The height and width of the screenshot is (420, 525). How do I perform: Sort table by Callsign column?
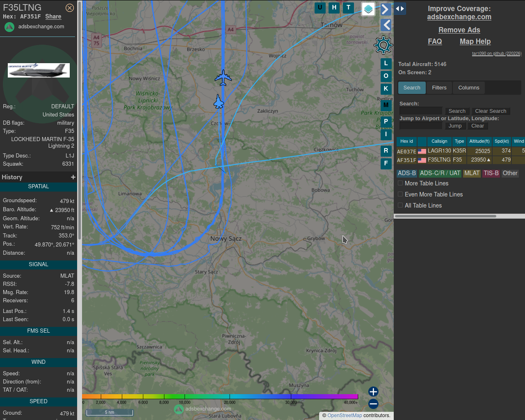(439, 142)
